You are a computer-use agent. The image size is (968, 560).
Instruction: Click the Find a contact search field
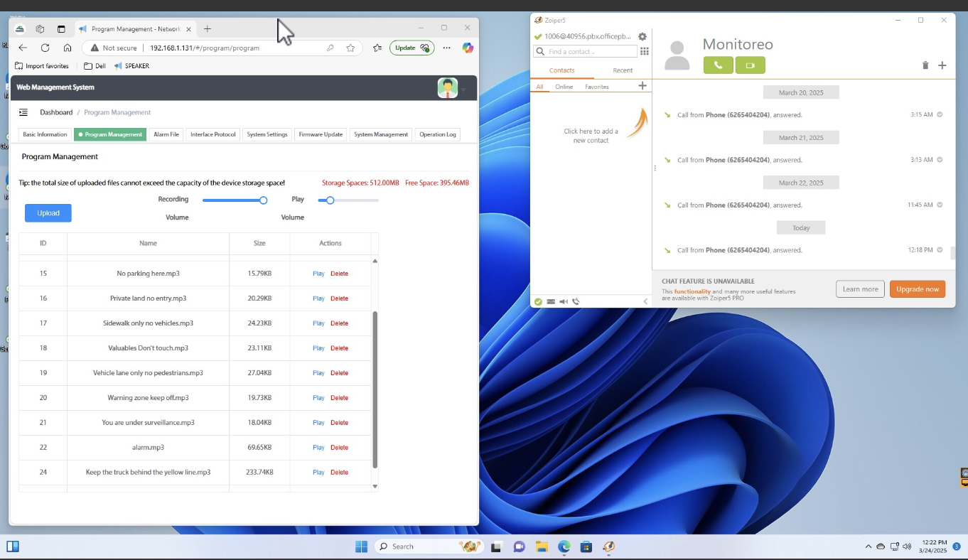click(586, 51)
